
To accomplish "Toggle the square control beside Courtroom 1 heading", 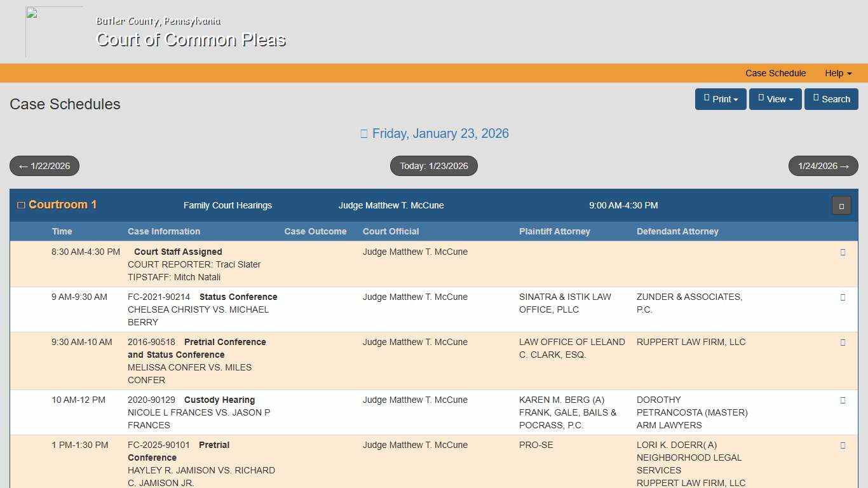I will click(x=21, y=204).
